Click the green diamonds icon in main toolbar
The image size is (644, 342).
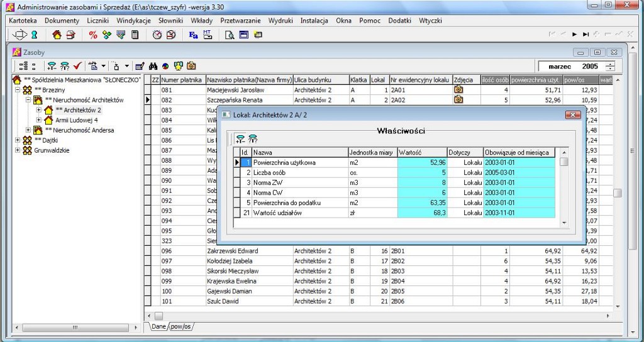pyautogui.click(x=107, y=35)
